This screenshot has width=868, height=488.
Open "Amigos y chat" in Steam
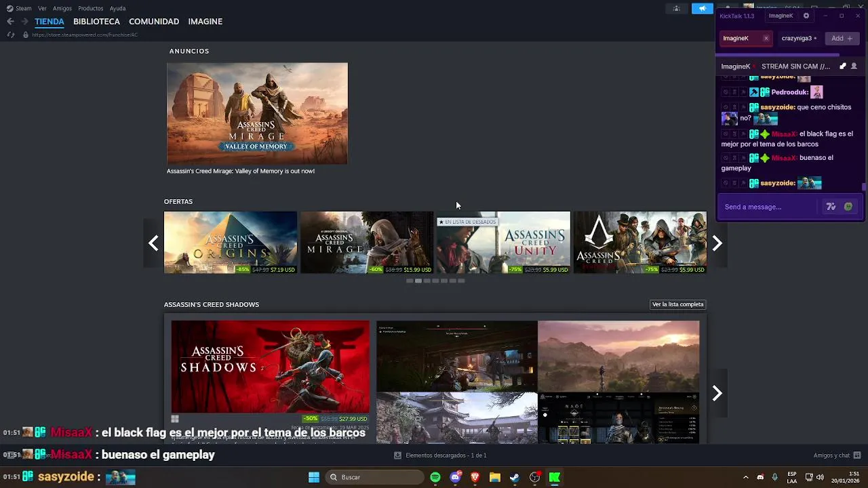[x=837, y=455]
